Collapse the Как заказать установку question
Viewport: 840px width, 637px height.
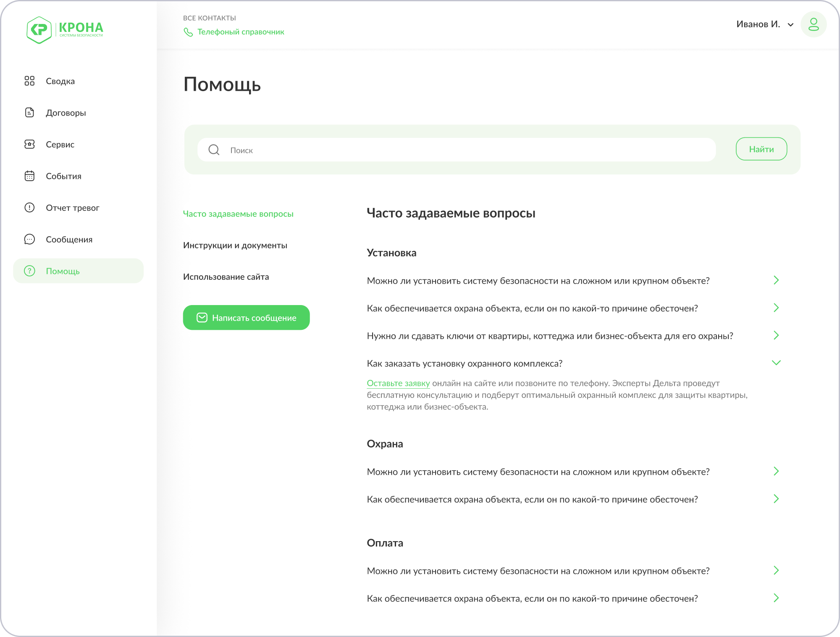[x=776, y=363]
